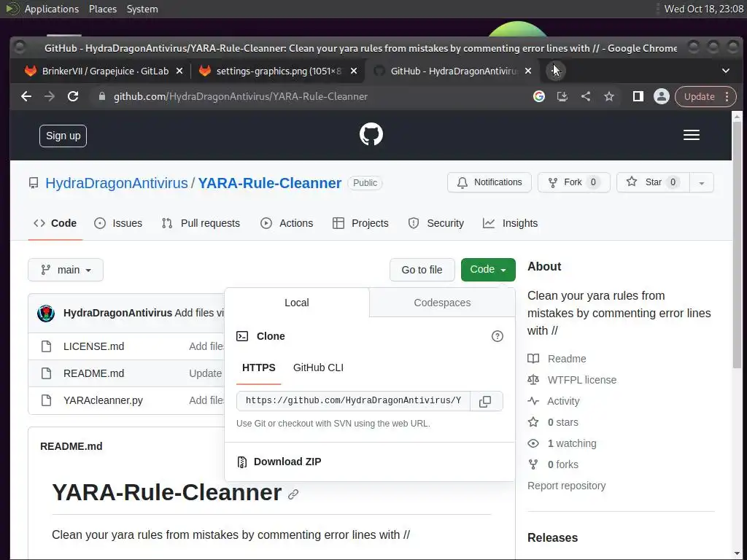Toggle Chrome's side panel icon
Screen dimensions: 747x560
pos(638,97)
